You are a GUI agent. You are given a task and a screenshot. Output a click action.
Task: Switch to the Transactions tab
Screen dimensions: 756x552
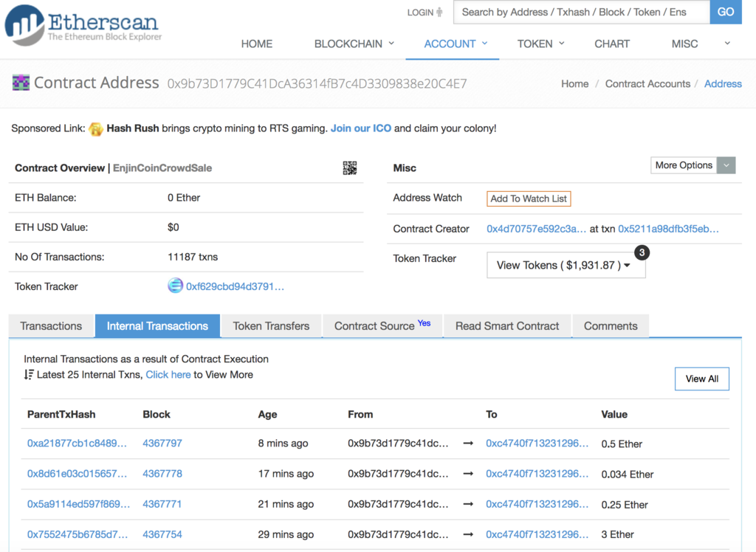[51, 326]
